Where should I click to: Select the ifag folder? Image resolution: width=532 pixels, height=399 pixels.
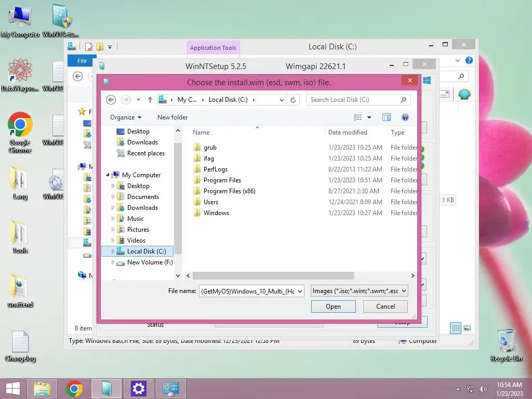(209, 158)
